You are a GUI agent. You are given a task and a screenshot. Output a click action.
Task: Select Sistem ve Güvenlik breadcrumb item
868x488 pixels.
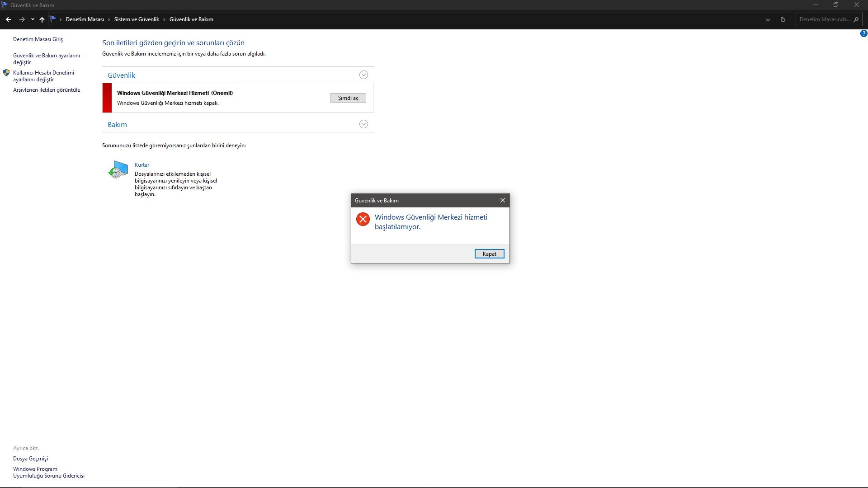click(x=137, y=19)
